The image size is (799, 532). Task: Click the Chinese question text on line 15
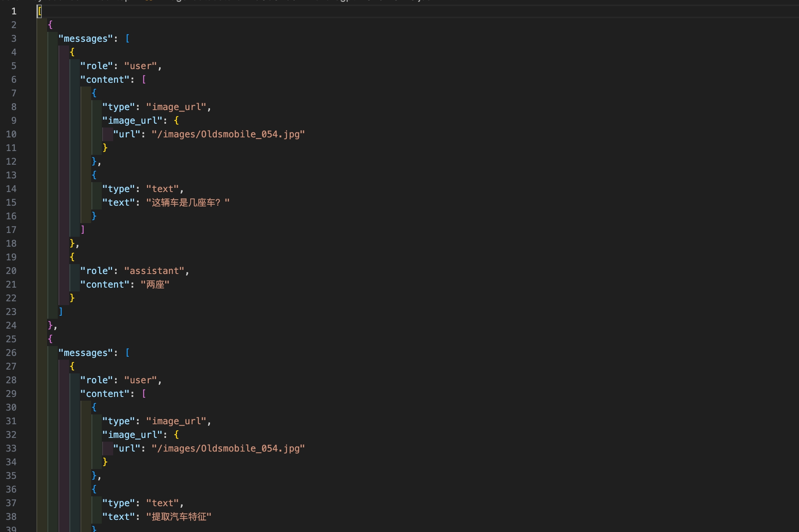click(188, 203)
